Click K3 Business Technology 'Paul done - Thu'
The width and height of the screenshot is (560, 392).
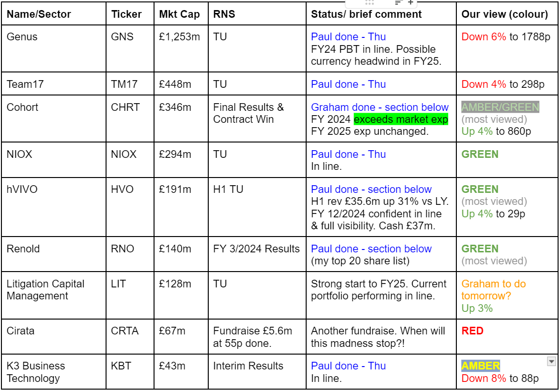point(348,366)
